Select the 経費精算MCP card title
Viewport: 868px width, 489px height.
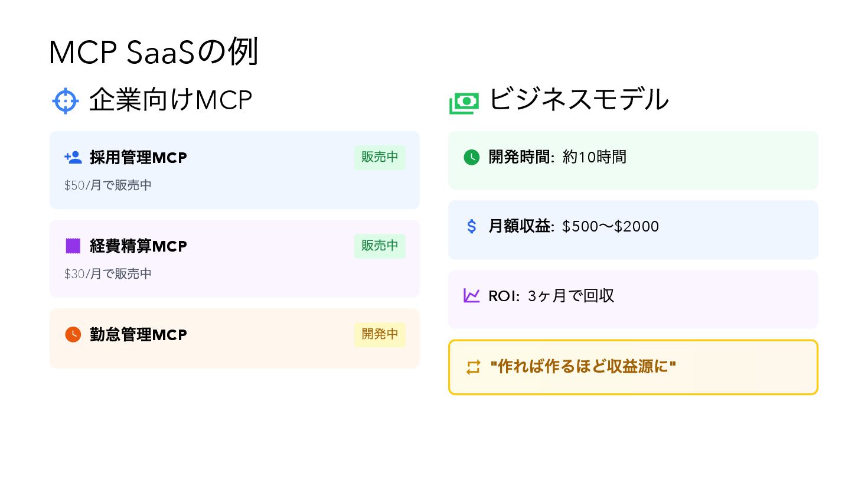tap(138, 246)
